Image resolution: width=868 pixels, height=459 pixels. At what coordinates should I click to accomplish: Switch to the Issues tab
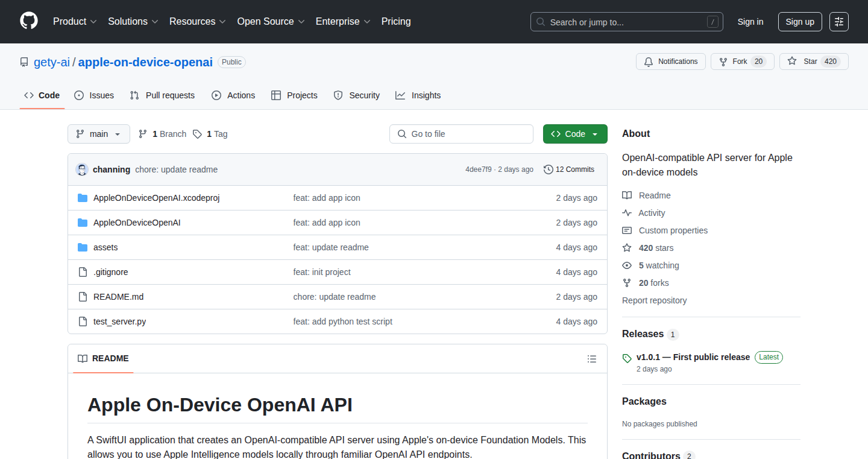94,95
